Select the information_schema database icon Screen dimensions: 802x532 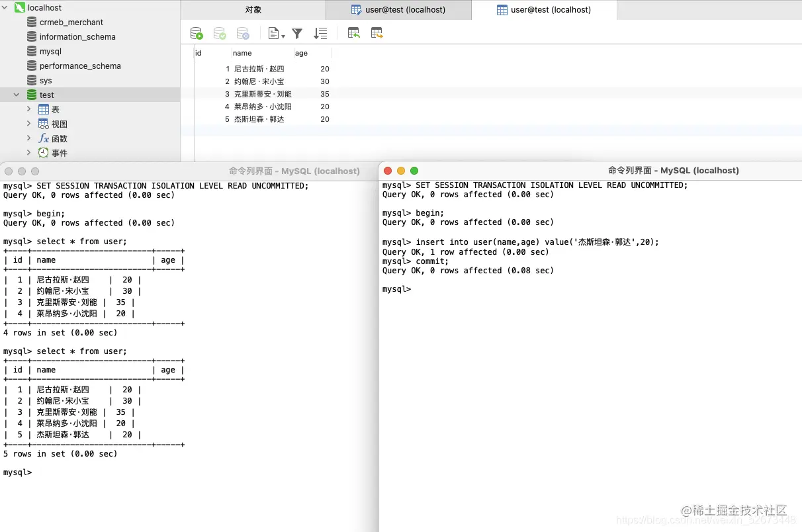[x=32, y=36]
